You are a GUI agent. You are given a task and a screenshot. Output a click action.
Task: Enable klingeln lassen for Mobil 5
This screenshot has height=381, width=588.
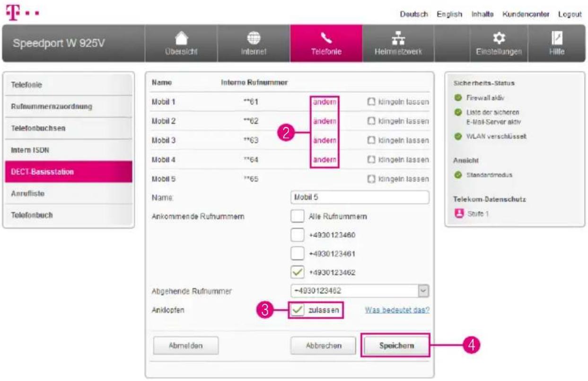click(x=372, y=179)
